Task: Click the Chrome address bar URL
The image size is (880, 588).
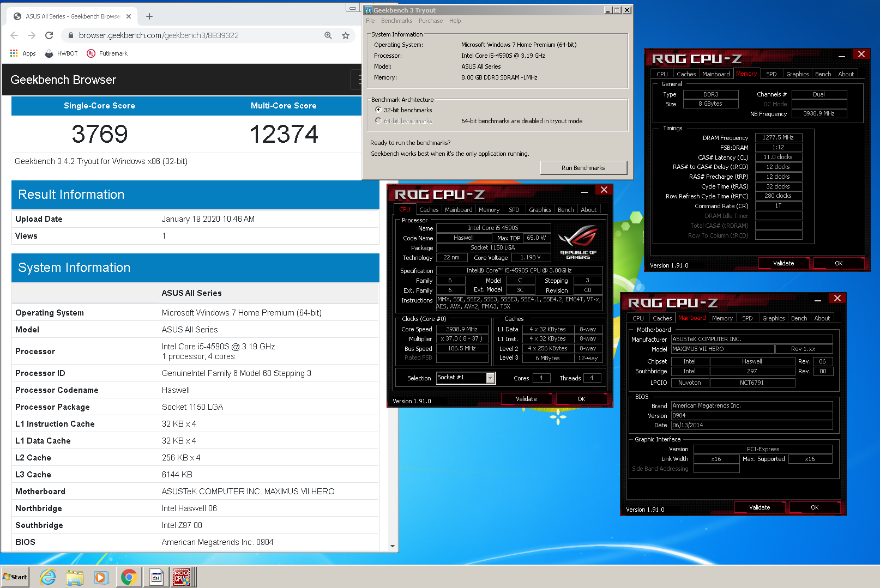Action: pos(159,35)
